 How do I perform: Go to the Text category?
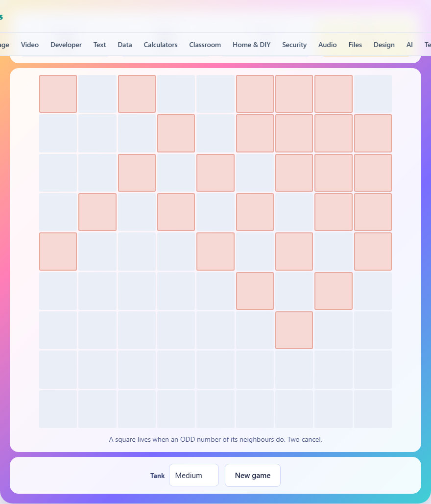(x=99, y=45)
